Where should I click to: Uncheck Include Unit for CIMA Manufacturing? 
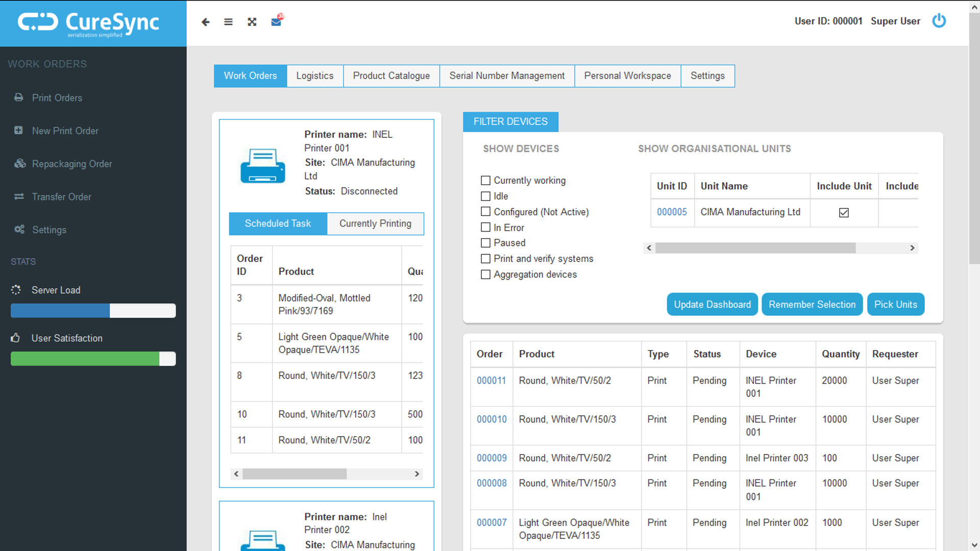844,213
